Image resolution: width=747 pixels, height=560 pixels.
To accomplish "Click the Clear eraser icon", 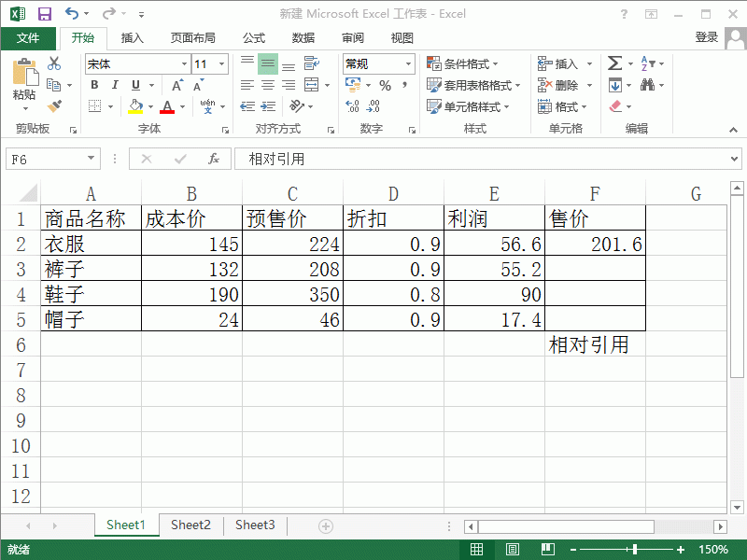I will coord(615,105).
